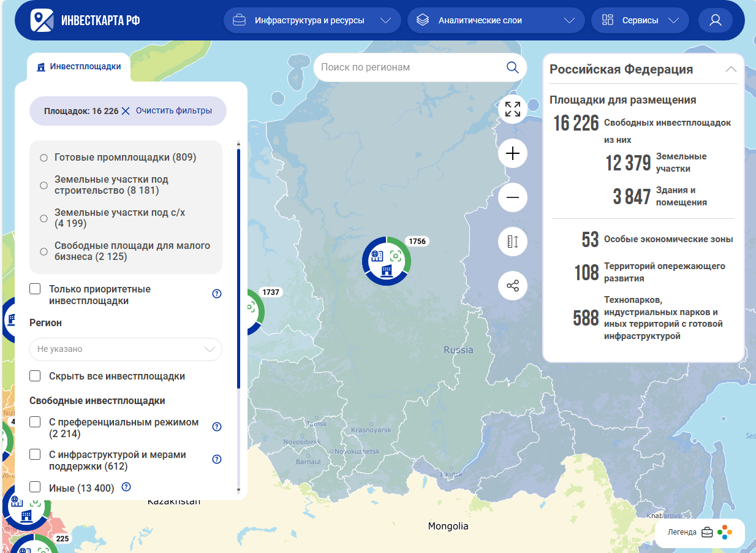Click the layers icon in Аналитические слои

click(423, 20)
